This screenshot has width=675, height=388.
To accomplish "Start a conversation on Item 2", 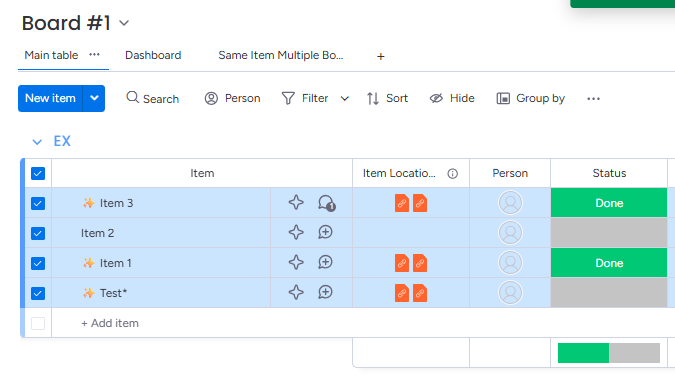I will point(325,233).
